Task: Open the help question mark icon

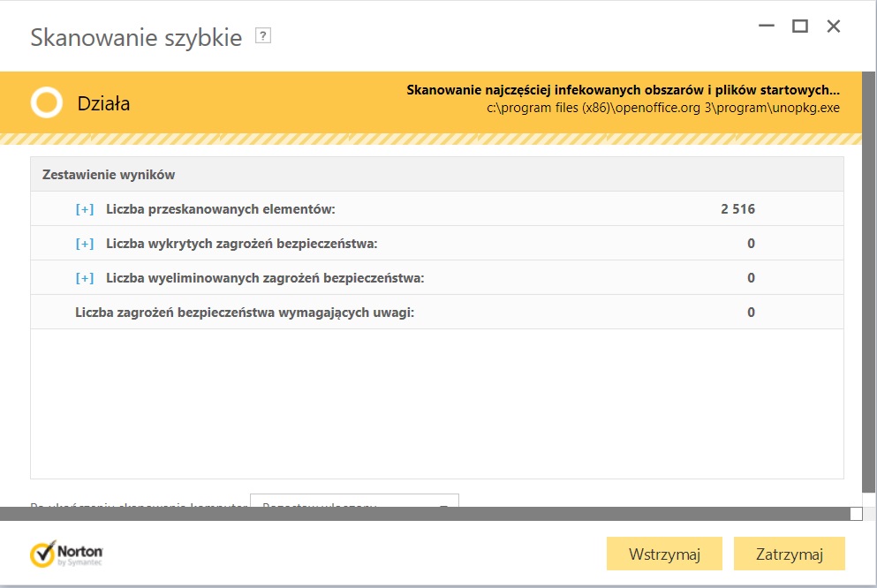Action: [x=262, y=35]
